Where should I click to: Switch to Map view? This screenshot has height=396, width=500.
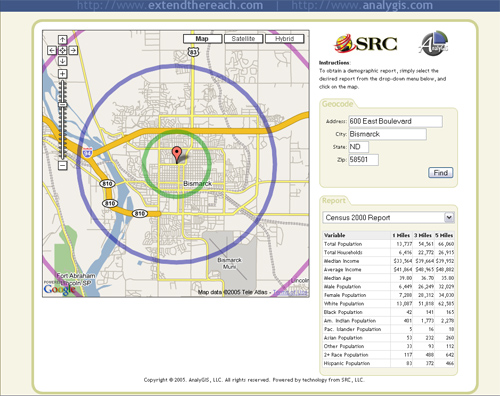[202, 39]
